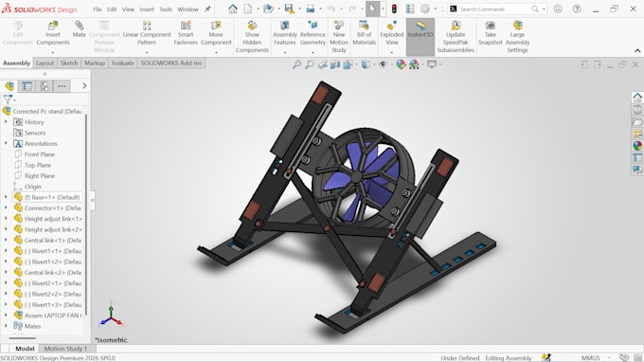This screenshot has height=362, width=644.
Task: Start a New Motion Study
Action: (339, 37)
